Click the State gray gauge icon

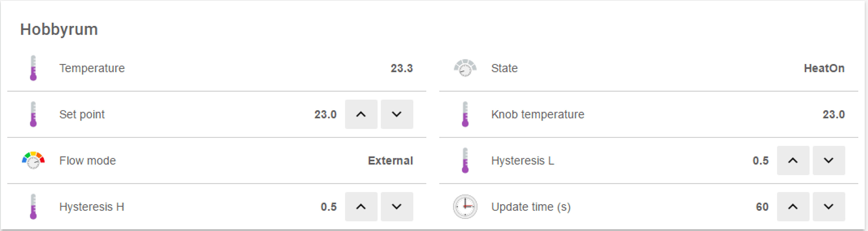point(465,68)
